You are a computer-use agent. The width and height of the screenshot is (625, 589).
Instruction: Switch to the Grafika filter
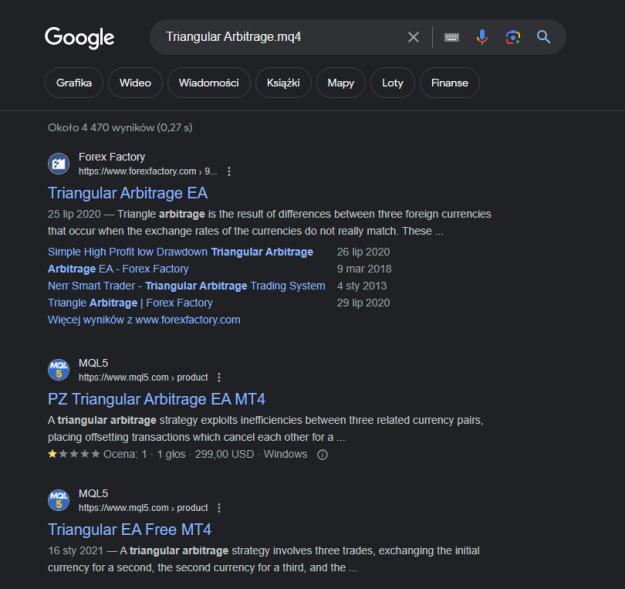tap(74, 83)
